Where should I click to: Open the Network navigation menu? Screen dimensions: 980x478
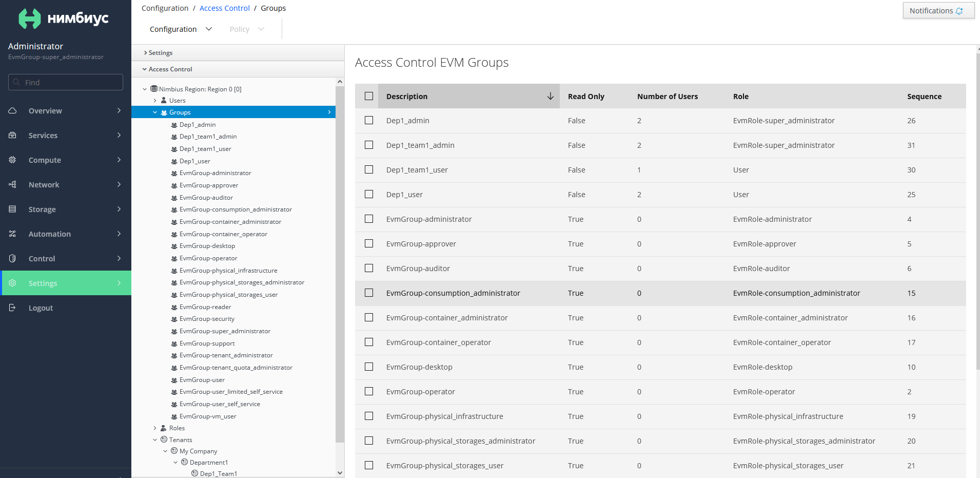tap(66, 184)
